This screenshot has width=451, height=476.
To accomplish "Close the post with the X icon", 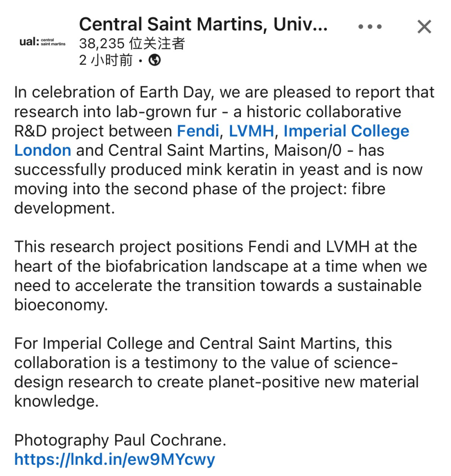I will [x=424, y=26].
